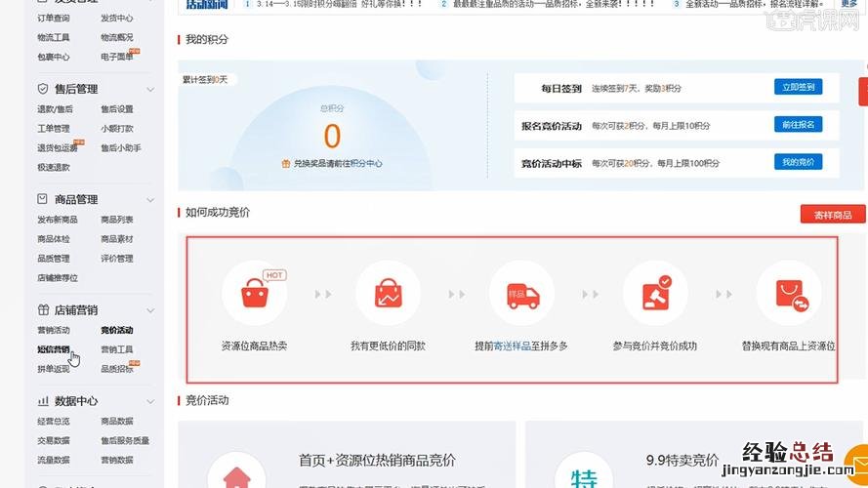Viewport: 868px width, 488px height.
Task: Click the 我的竞价 button
Action: point(798,162)
